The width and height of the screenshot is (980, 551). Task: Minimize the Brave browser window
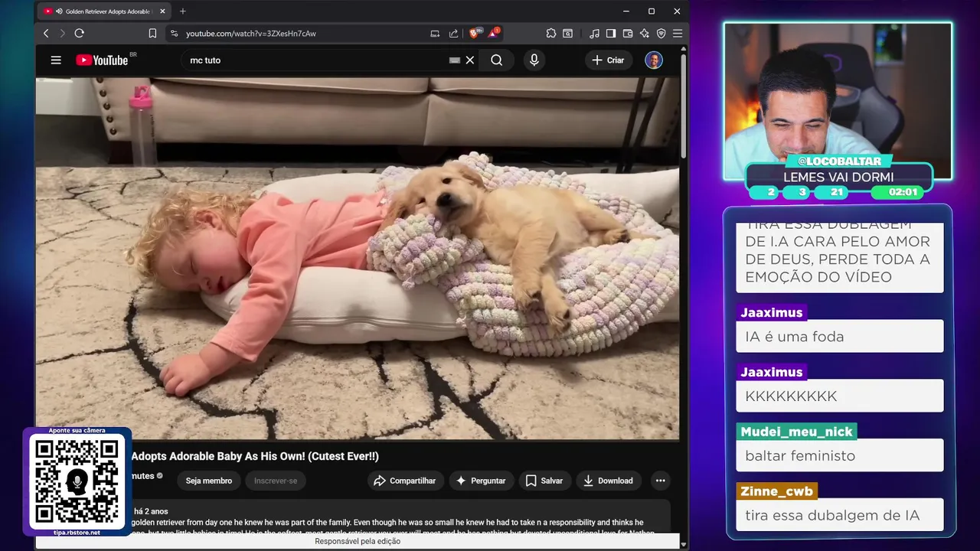click(626, 11)
